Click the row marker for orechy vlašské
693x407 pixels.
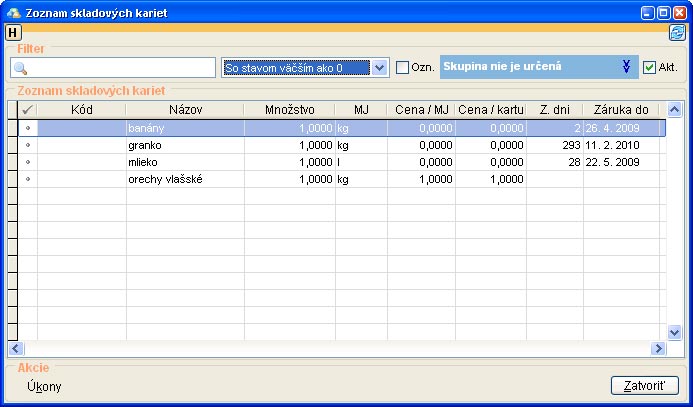click(27, 179)
